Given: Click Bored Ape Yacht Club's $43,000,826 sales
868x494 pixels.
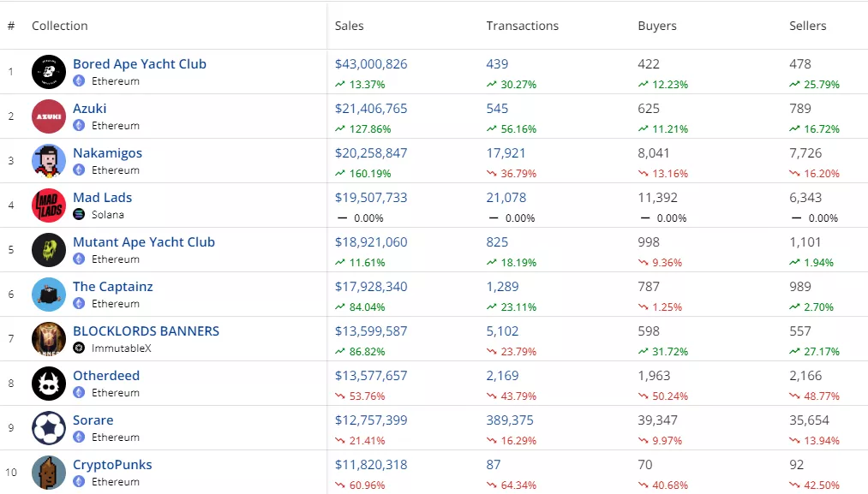Looking at the screenshot, I should point(371,64).
